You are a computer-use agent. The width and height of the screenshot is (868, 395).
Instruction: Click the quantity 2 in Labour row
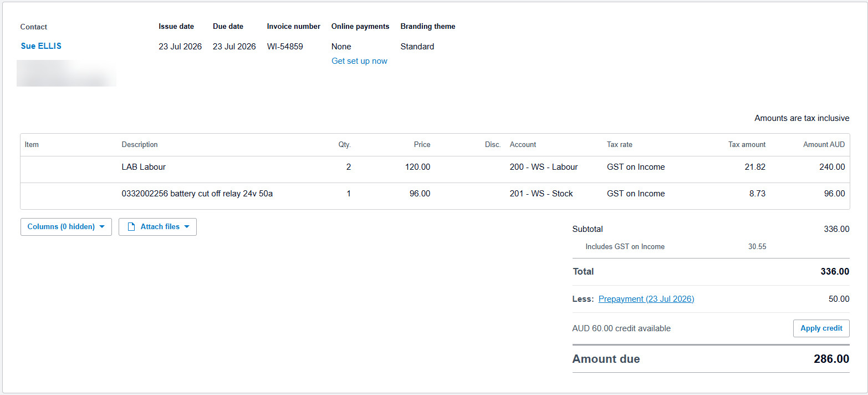tap(348, 167)
